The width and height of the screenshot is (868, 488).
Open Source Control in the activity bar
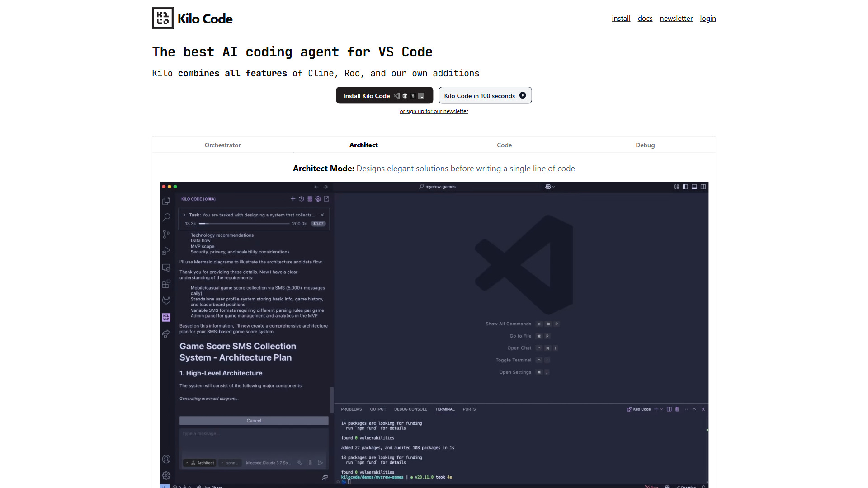166,234
